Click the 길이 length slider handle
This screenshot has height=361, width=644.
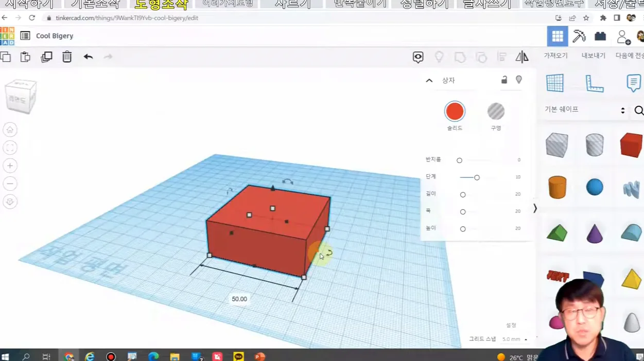point(463,194)
